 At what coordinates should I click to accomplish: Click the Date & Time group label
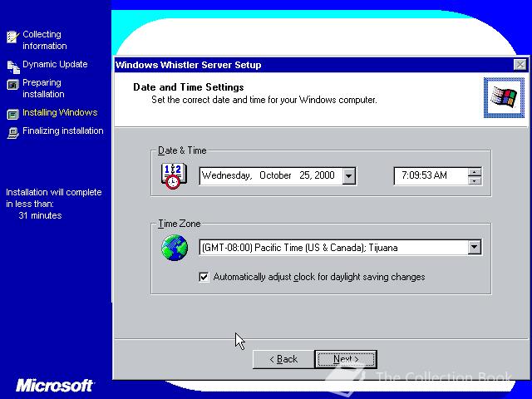(x=182, y=150)
